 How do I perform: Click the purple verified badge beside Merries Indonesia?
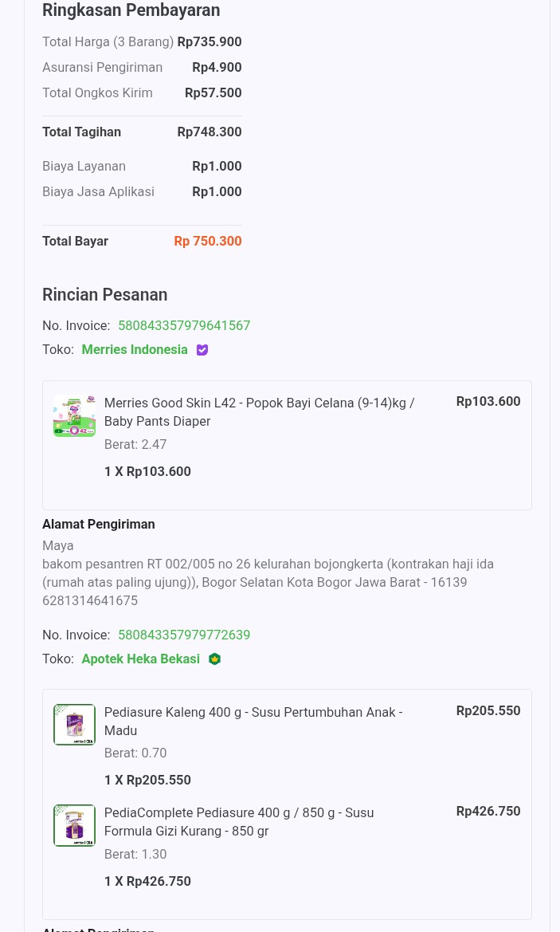click(202, 350)
